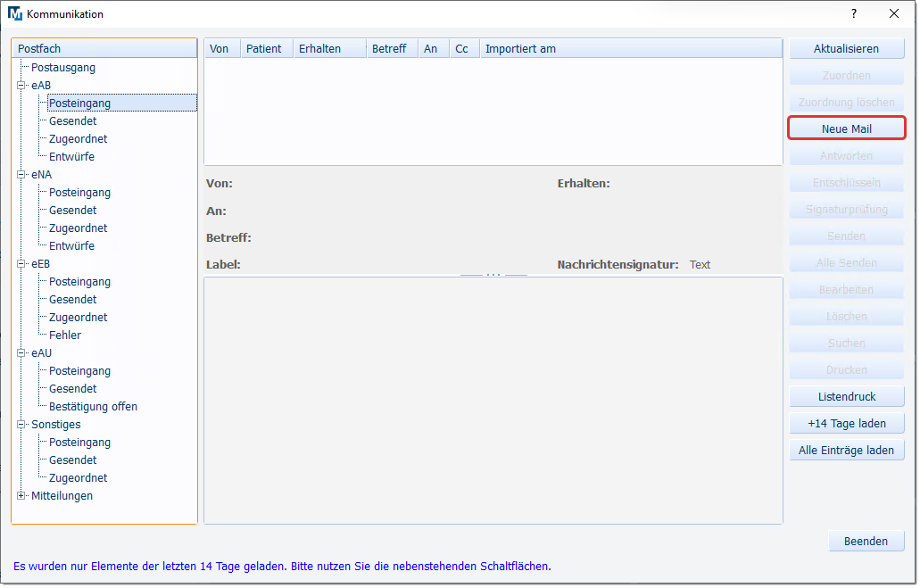Load more with +14 Tage laden
This screenshot has width=920, height=588.
(x=847, y=424)
